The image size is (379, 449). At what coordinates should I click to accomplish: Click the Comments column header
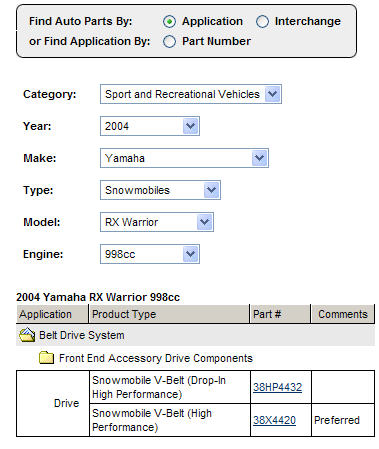tap(343, 314)
